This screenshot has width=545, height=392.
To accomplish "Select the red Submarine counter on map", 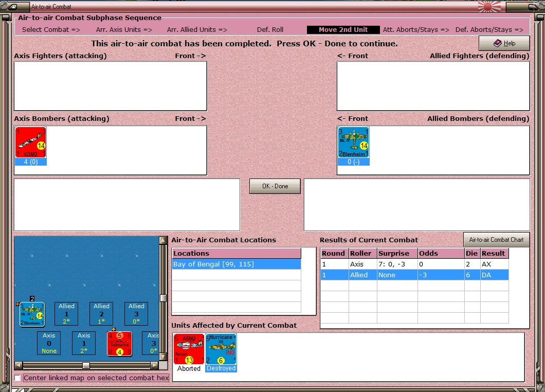I will (x=120, y=344).
